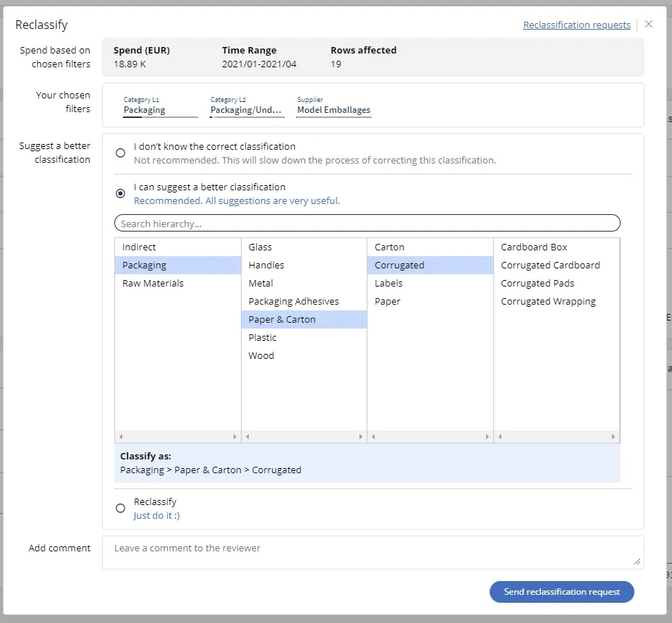672x623 pixels.
Task: Choose Packaging Adhesives in second column
Action: [x=294, y=302]
